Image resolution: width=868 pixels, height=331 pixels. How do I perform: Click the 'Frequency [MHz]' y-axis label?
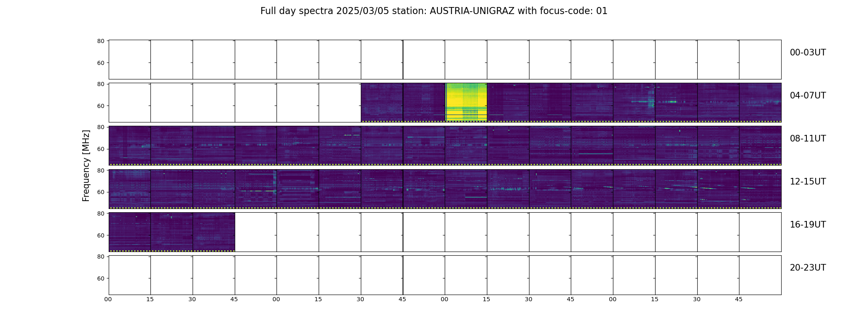pos(86,165)
